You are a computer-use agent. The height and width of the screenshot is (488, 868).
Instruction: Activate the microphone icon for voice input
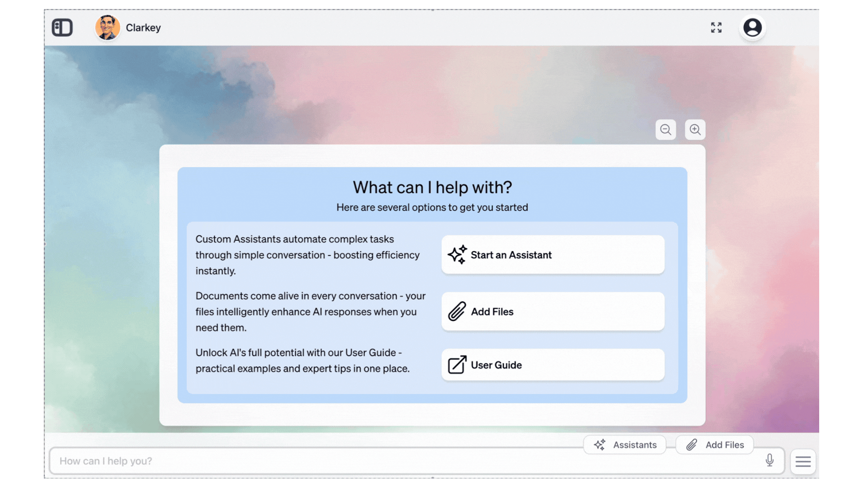(770, 460)
